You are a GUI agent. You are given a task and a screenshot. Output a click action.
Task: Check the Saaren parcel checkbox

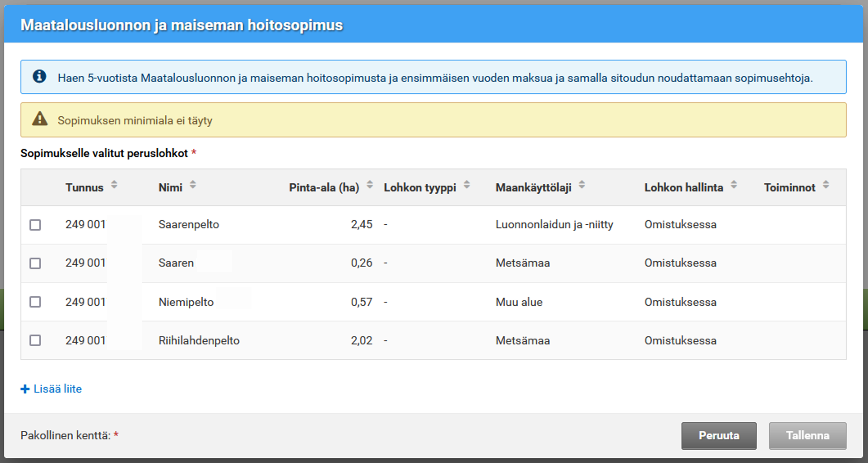35,263
